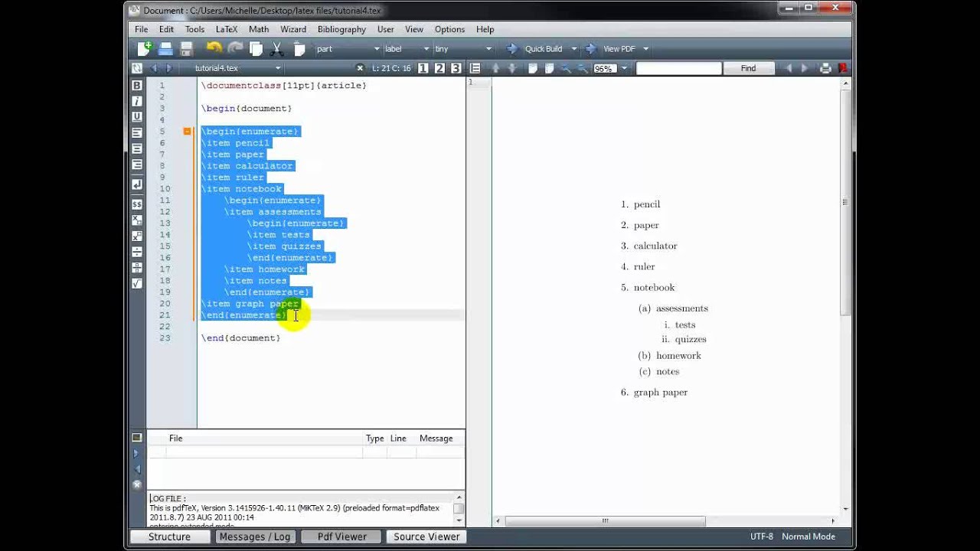Open the File menu

pos(142,29)
